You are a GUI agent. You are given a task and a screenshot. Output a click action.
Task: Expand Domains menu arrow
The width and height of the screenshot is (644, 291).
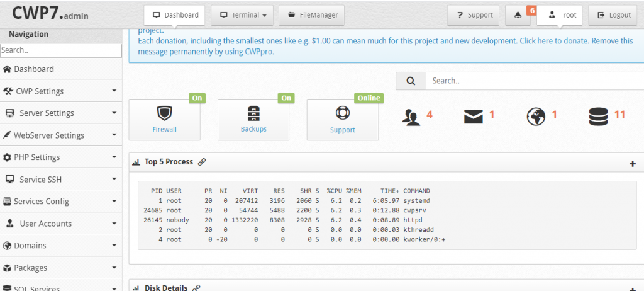(114, 245)
